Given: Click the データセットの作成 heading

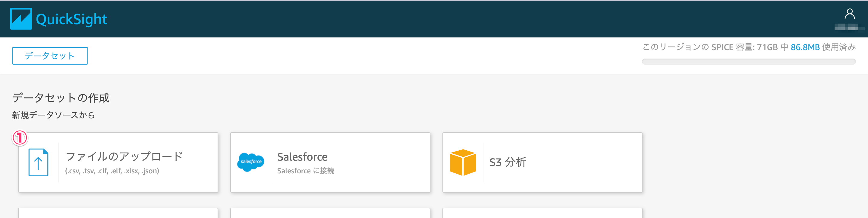Looking at the screenshot, I should coord(61,98).
